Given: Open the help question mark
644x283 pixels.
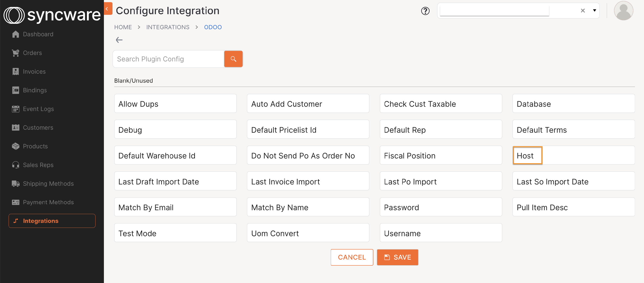Looking at the screenshot, I should (x=425, y=11).
